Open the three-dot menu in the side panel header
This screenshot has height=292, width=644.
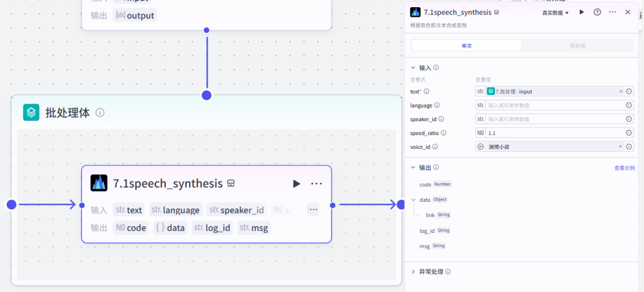tap(612, 12)
